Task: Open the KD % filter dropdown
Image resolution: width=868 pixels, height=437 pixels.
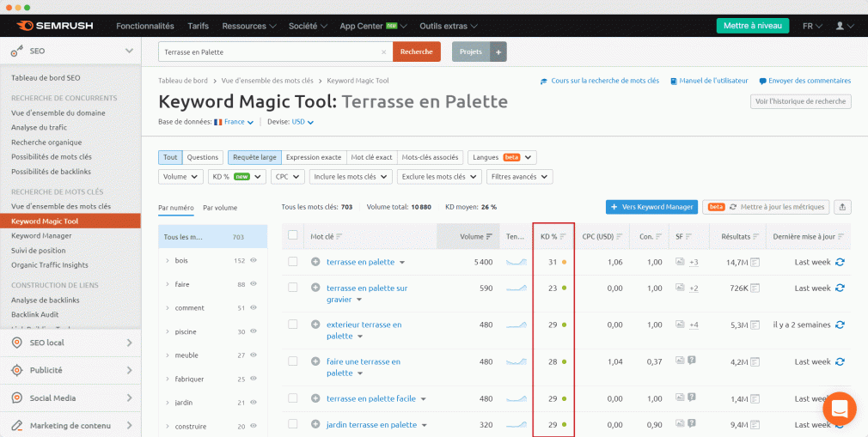Action: pyautogui.click(x=237, y=177)
